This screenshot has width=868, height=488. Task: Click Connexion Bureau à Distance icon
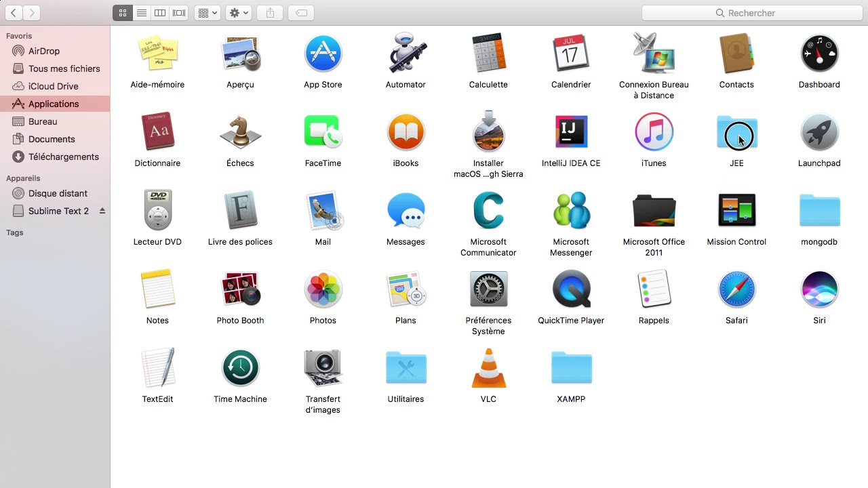pos(654,54)
